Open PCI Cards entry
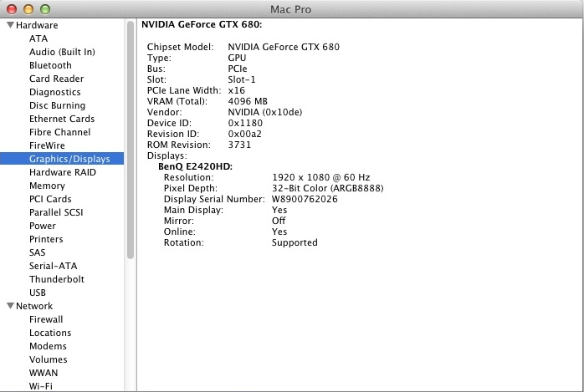584x392 pixels. pos(50,200)
